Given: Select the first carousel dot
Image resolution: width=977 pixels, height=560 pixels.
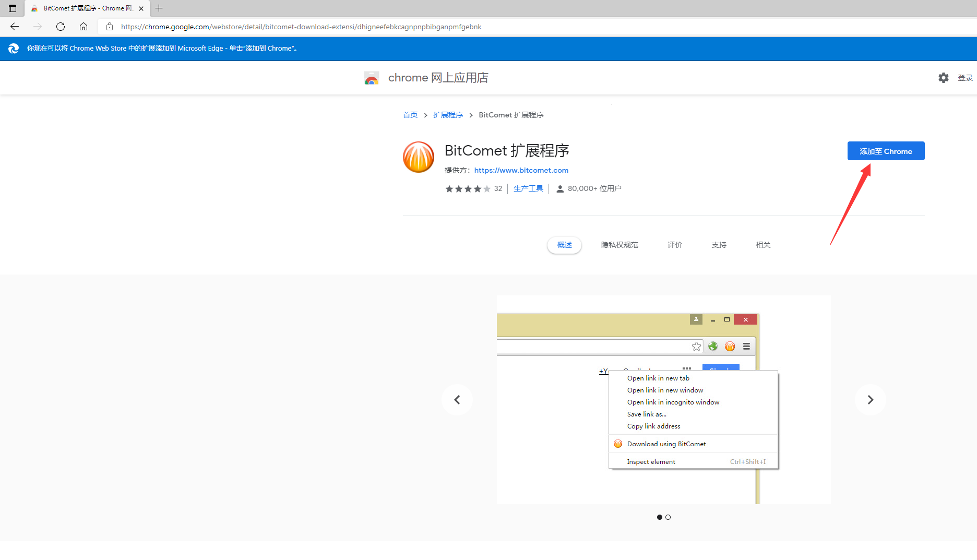Looking at the screenshot, I should (660, 517).
